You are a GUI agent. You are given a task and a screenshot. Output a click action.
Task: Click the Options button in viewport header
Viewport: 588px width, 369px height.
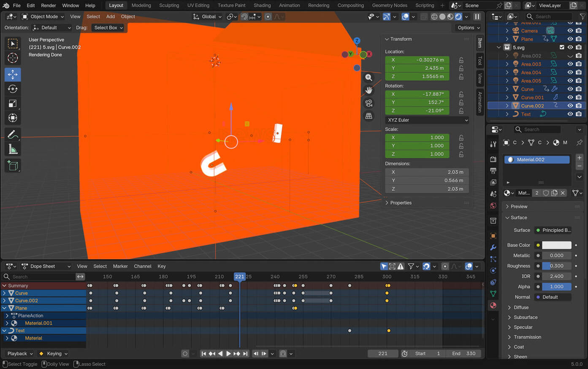click(469, 27)
